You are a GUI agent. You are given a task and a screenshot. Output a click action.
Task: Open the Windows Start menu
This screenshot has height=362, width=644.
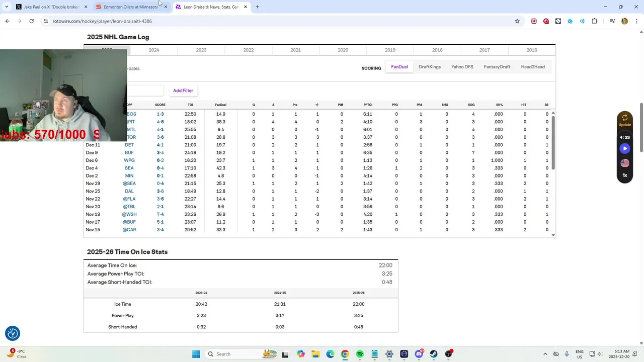pos(196,354)
